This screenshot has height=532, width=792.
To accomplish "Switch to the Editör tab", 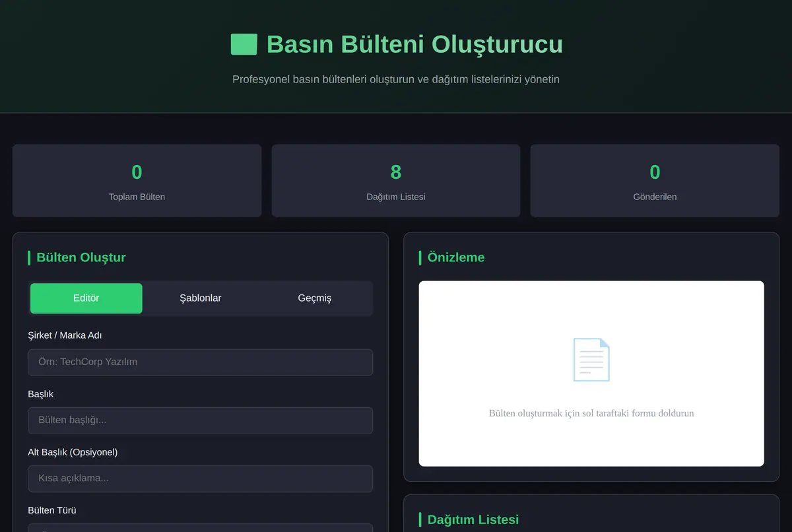I will pos(86,298).
